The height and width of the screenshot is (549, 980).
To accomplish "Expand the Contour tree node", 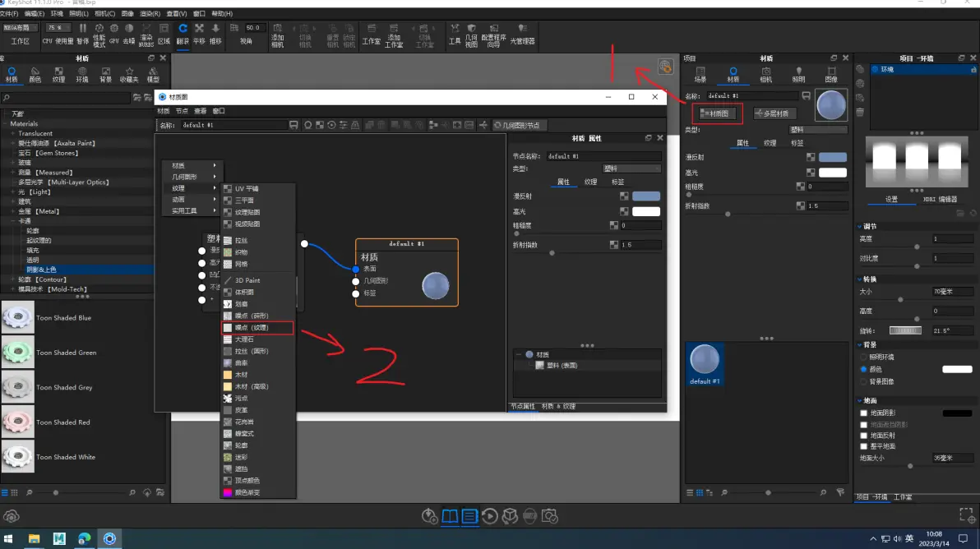I will (x=12, y=279).
